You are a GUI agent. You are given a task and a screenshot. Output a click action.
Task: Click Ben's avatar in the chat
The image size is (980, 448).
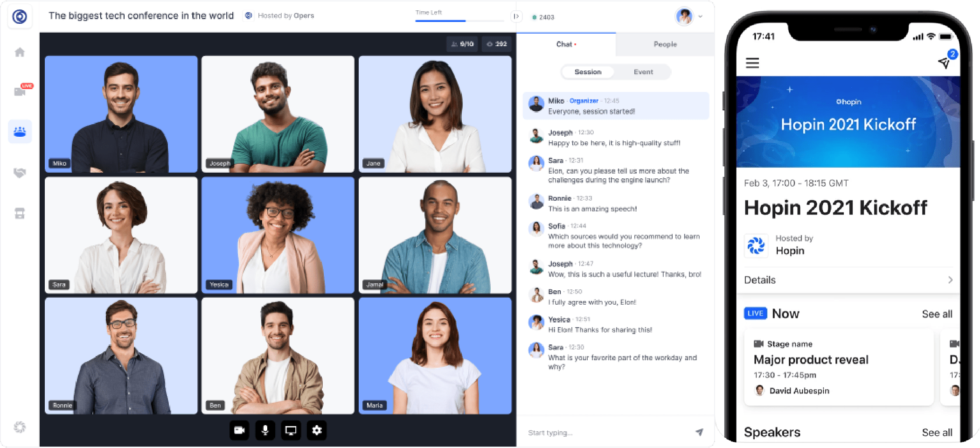536,295
